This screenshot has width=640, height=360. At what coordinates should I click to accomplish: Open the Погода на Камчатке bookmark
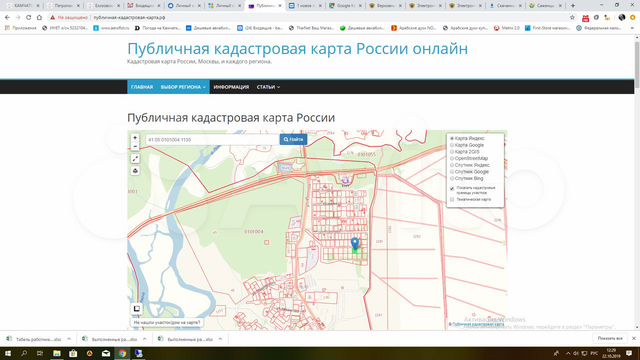pyautogui.click(x=158, y=28)
